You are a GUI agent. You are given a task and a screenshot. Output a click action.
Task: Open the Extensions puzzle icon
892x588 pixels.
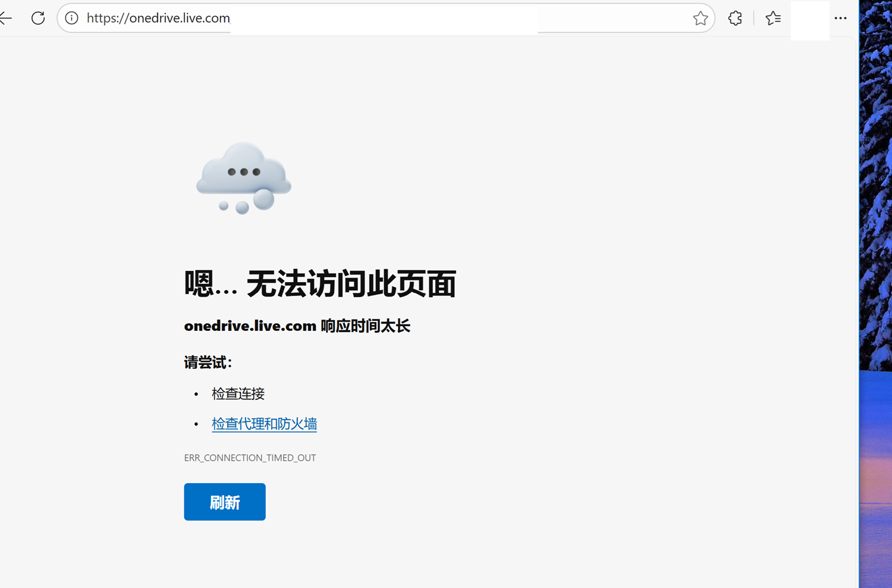tap(735, 18)
